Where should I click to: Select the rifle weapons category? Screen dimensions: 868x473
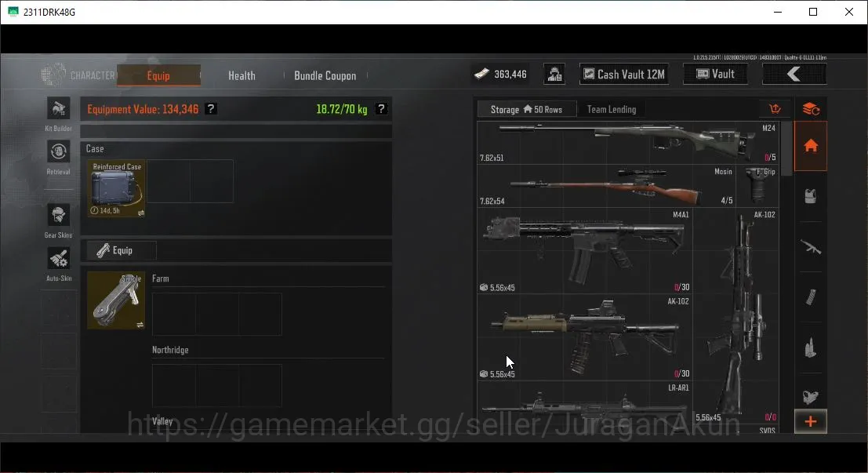[x=811, y=247]
